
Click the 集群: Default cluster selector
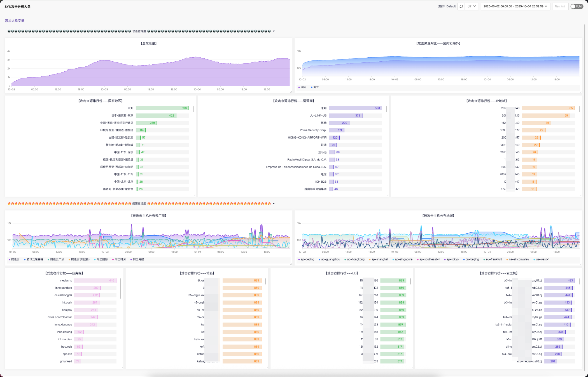(x=447, y=6)
